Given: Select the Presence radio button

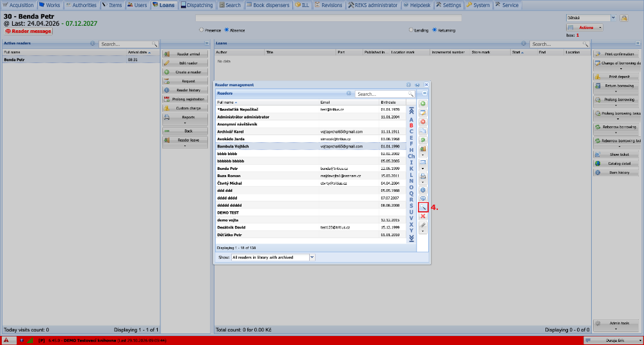Looking at the screenshot, I should [x=201, y=30].
